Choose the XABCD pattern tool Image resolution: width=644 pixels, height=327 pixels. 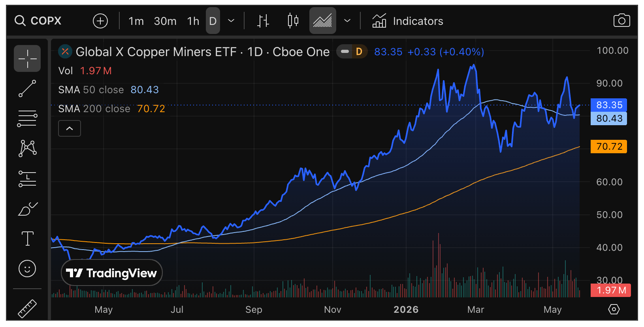coord(27,148)
